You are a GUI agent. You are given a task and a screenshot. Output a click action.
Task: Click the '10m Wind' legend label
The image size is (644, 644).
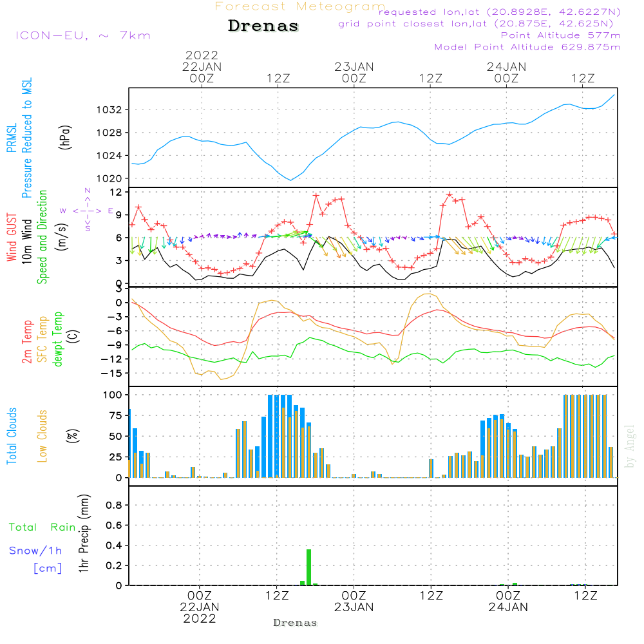point(26,241)
